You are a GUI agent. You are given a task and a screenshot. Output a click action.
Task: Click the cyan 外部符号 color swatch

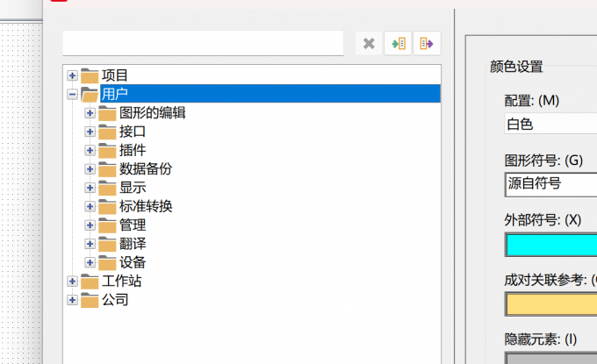coord(551,245)
